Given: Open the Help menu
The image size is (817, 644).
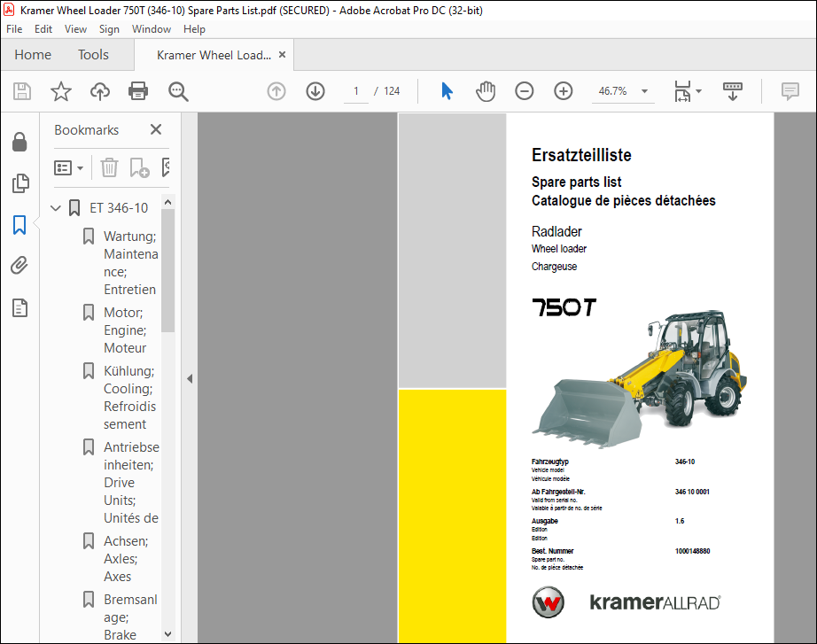Looking at the screenshot, I should tap(194, 29).
